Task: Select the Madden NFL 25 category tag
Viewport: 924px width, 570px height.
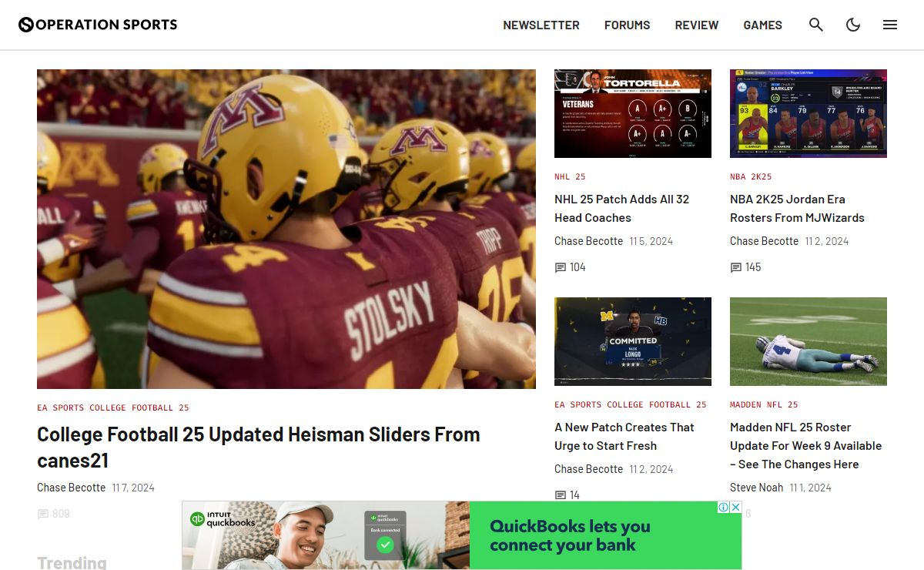Action: [764, 404]
